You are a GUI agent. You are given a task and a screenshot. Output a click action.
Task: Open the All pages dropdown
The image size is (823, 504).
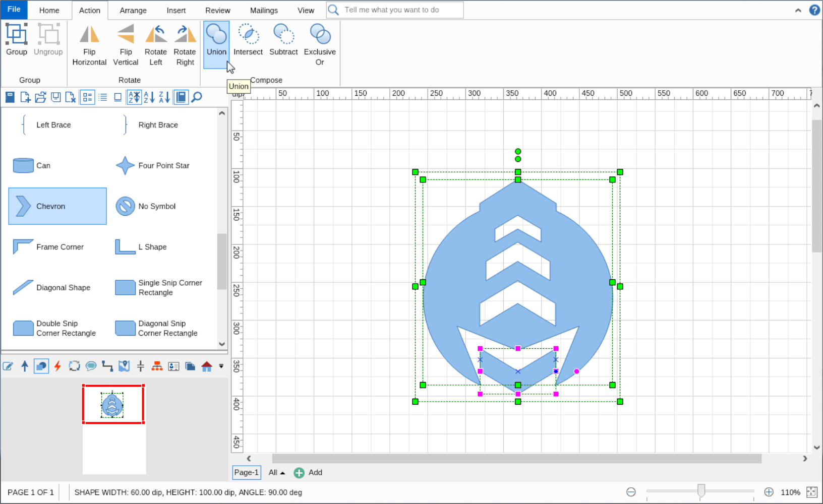pyautogui.click(x=275, y=473)
